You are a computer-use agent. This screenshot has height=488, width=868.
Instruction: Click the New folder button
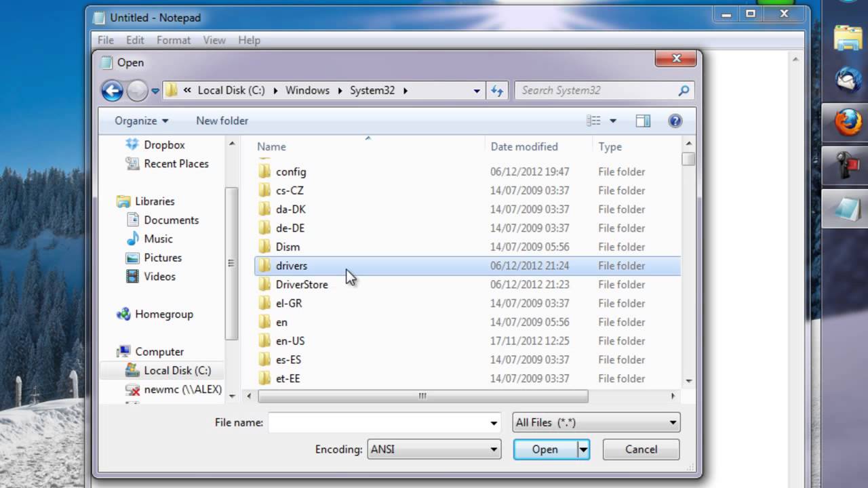coord(222,121)
